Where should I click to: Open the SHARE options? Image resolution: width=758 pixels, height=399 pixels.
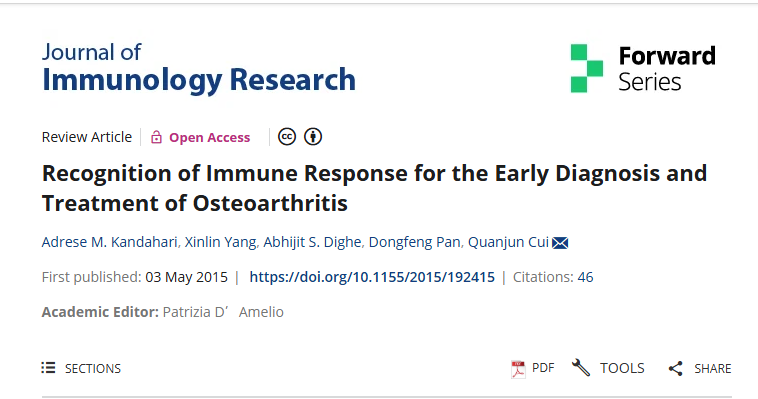tap(700, 369)
